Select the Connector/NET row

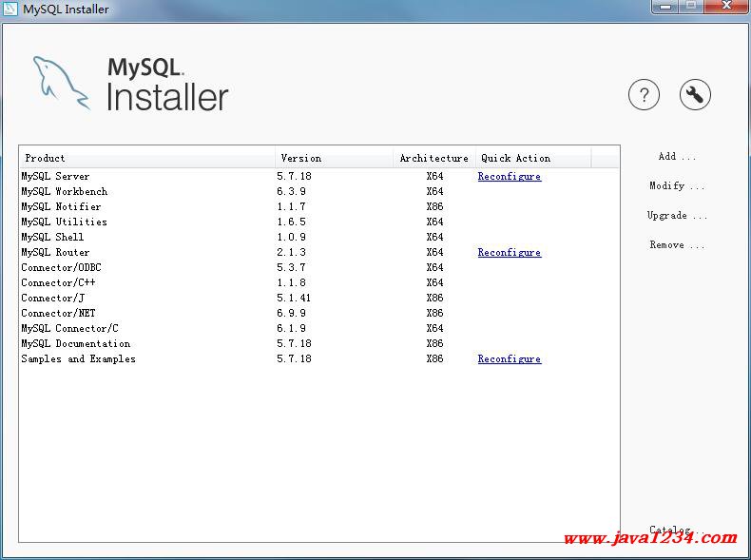[x=319, y=314]
